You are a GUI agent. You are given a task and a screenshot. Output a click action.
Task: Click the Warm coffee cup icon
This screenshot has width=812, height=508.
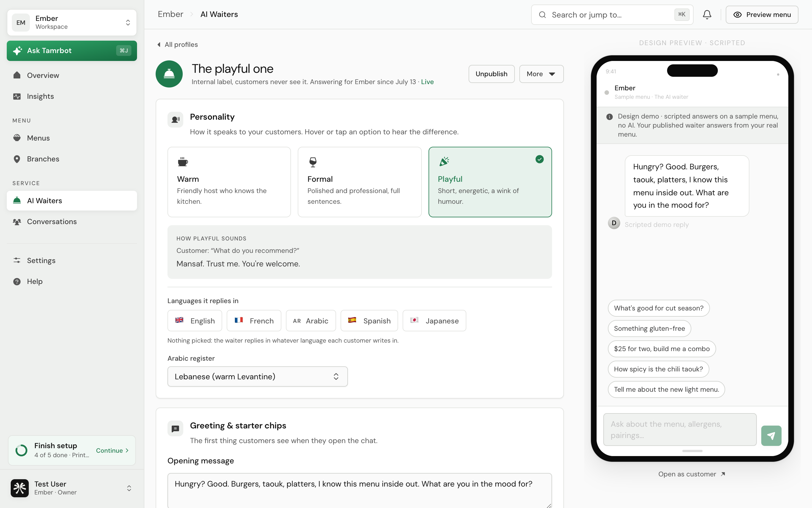[x=182, y=162]
